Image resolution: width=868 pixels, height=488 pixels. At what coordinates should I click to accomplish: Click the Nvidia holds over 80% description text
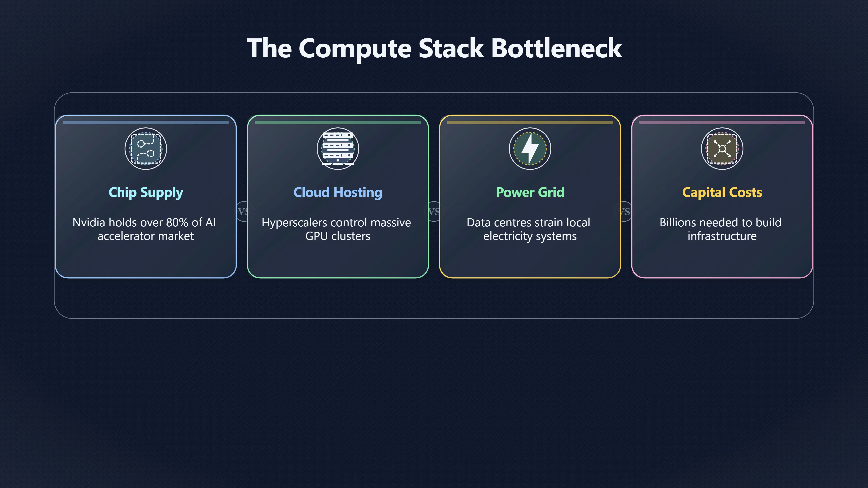point(144,229)
